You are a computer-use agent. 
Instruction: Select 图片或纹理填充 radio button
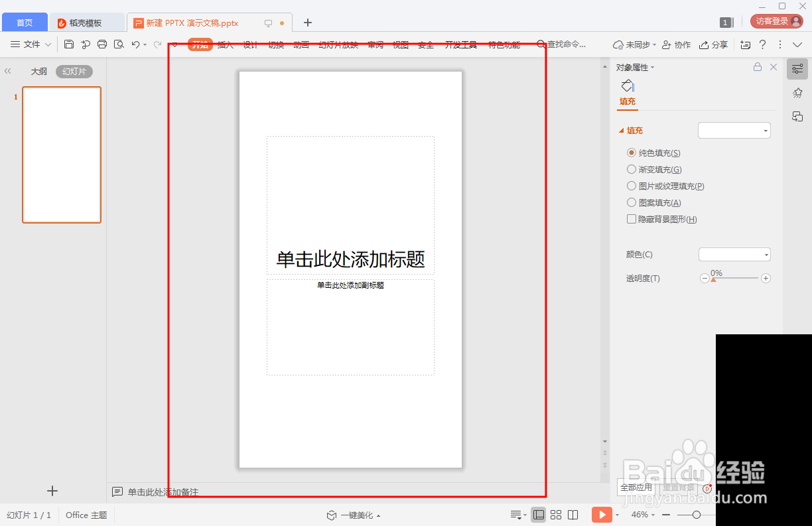pos(632,186)
